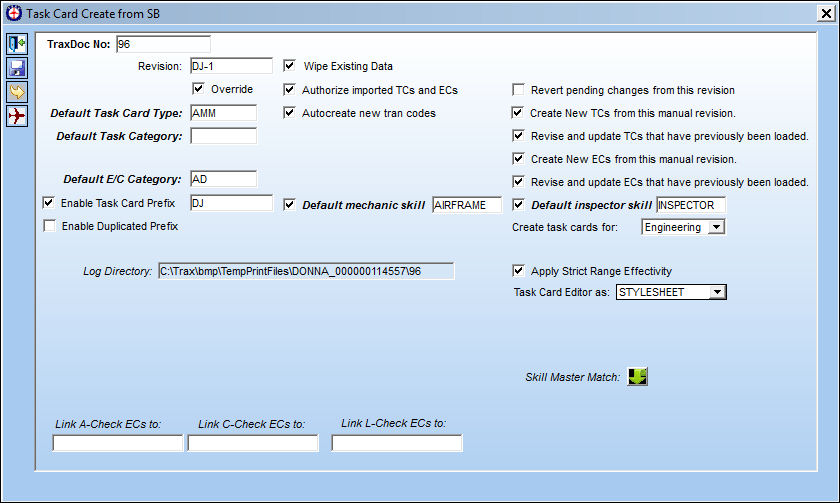The height and width of the screenshot is (503, 840).
Task: Enable Revert pending changes from this revision
Action: coord(518,89)
